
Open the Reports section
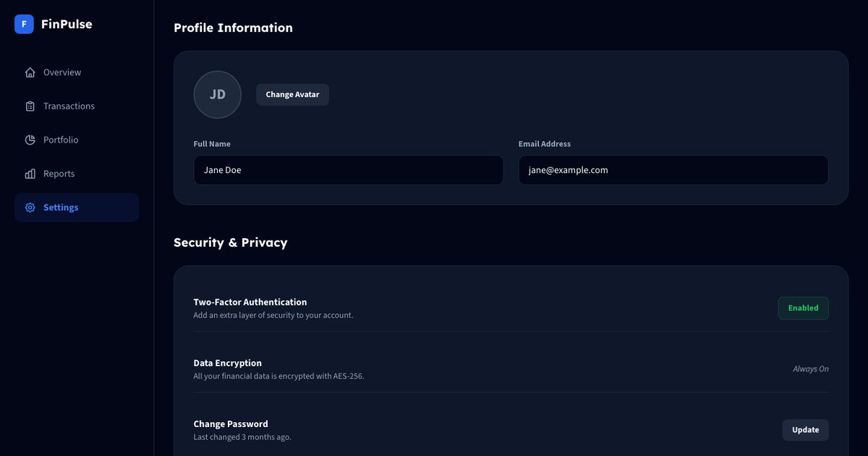click(77, 174)
